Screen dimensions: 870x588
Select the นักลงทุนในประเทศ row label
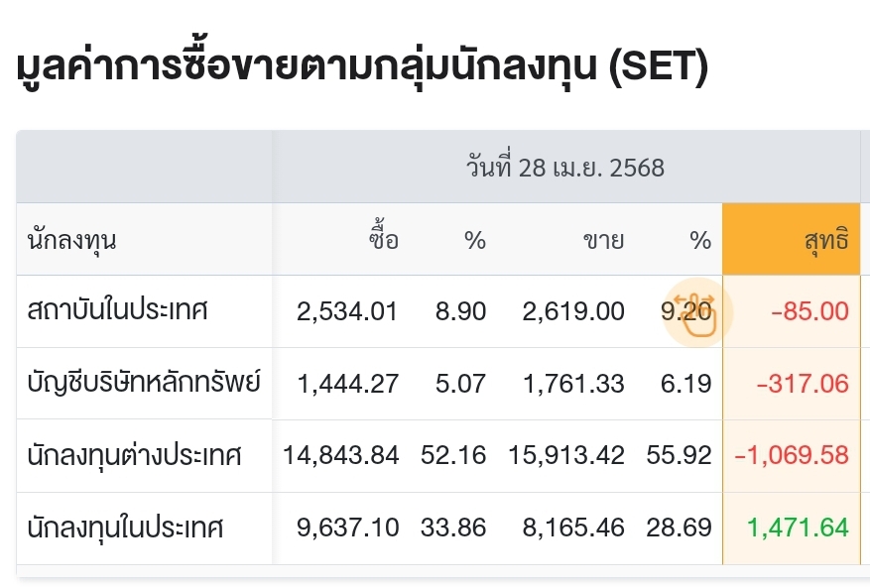click(x=125, y=527)
